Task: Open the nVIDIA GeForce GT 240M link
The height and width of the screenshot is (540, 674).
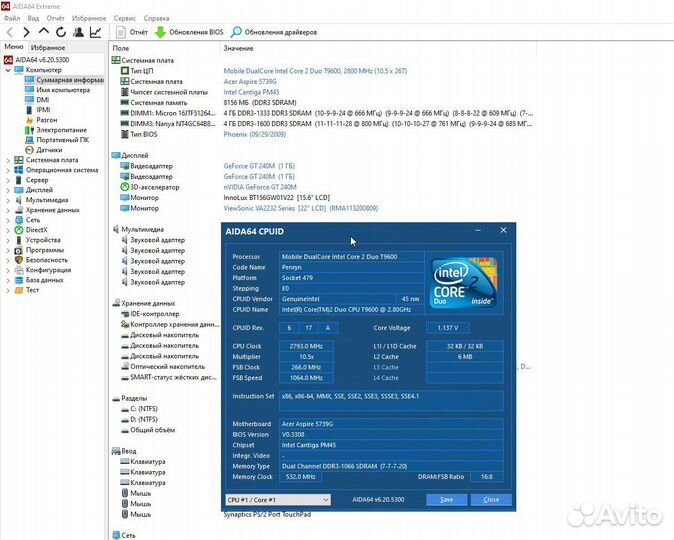Action: point(260,187)
